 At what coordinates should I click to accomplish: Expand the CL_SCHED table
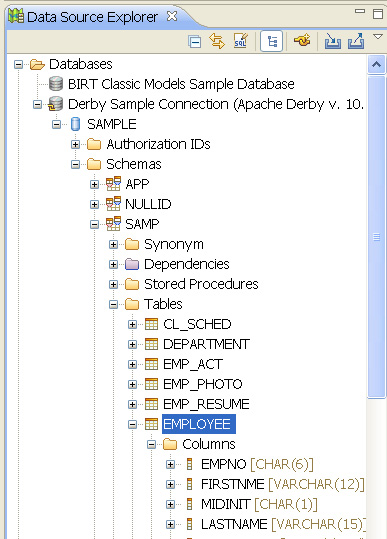132,324
